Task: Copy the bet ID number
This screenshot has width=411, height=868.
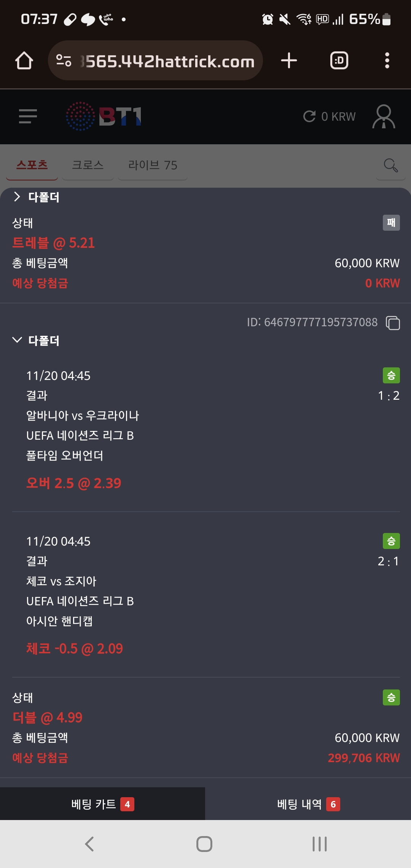Action: (393, 323)
